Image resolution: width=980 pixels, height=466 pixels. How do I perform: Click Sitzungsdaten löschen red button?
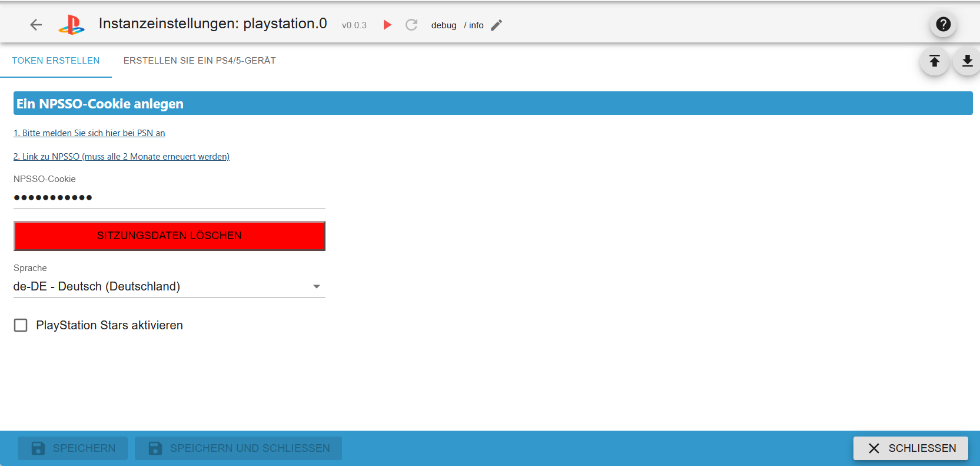(170, 236)
